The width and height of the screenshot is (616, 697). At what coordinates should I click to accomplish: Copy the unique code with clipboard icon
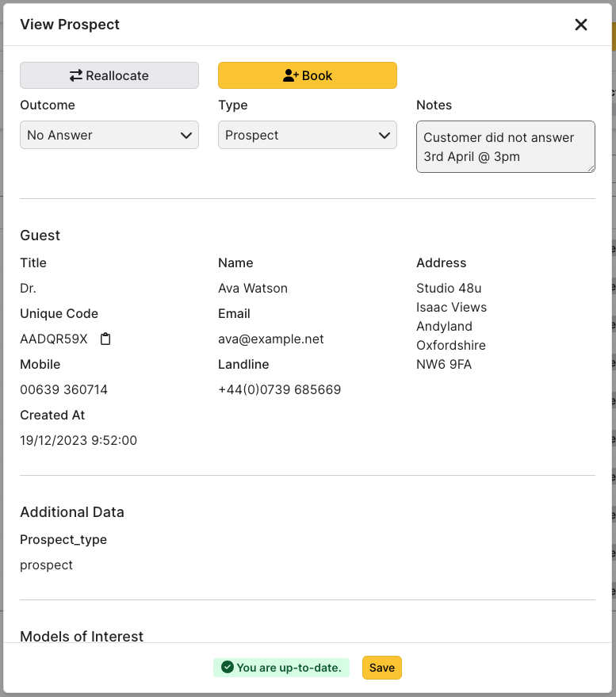pos(105,339)
